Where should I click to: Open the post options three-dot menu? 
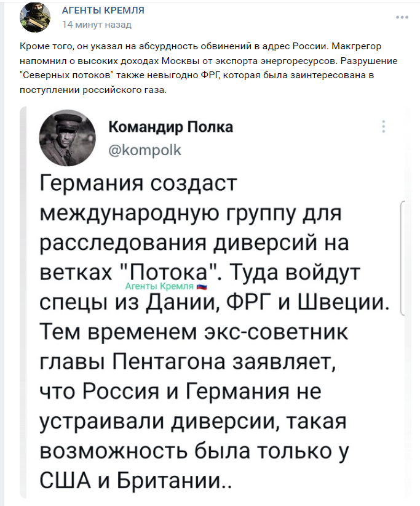click(402, 17)
